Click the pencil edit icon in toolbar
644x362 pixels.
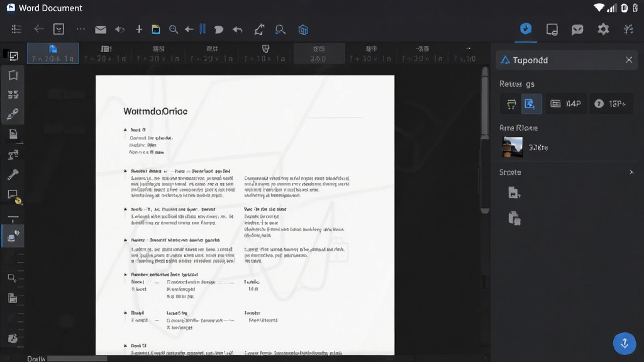tap(259, 29)
